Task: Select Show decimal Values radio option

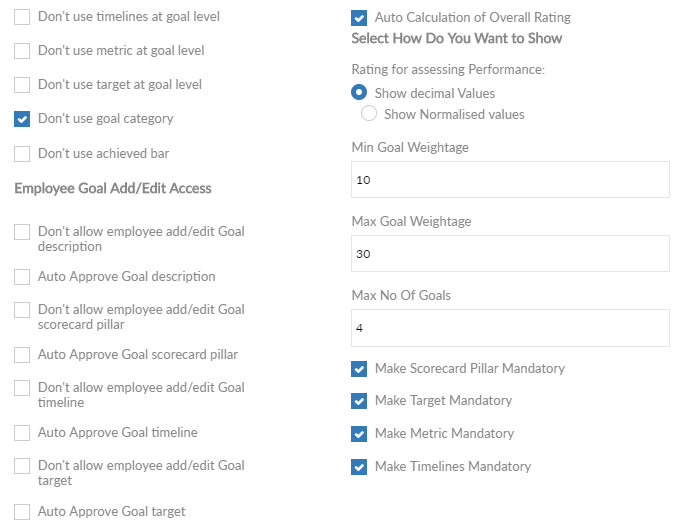Action: click(x=359, y=92)
